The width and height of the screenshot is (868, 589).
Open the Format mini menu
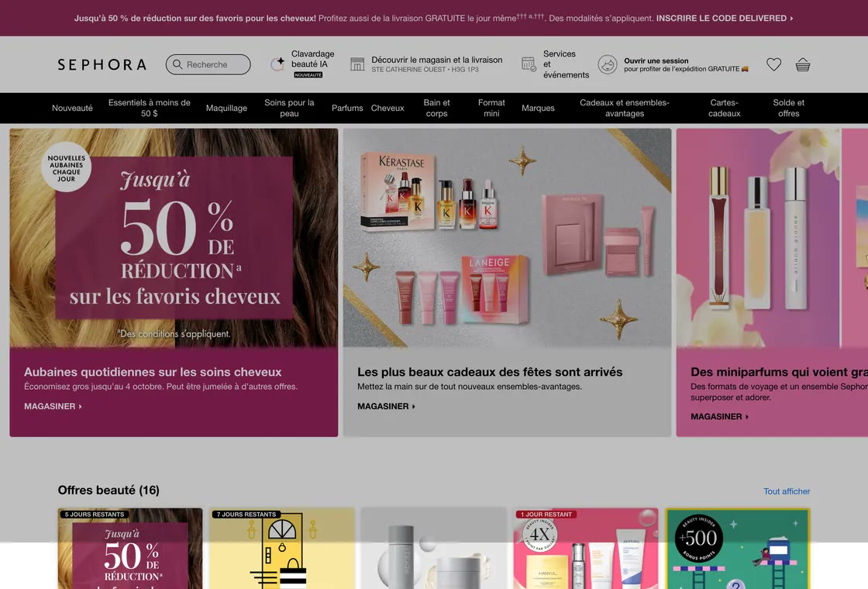pyautogui.click(x=491, y=108)
